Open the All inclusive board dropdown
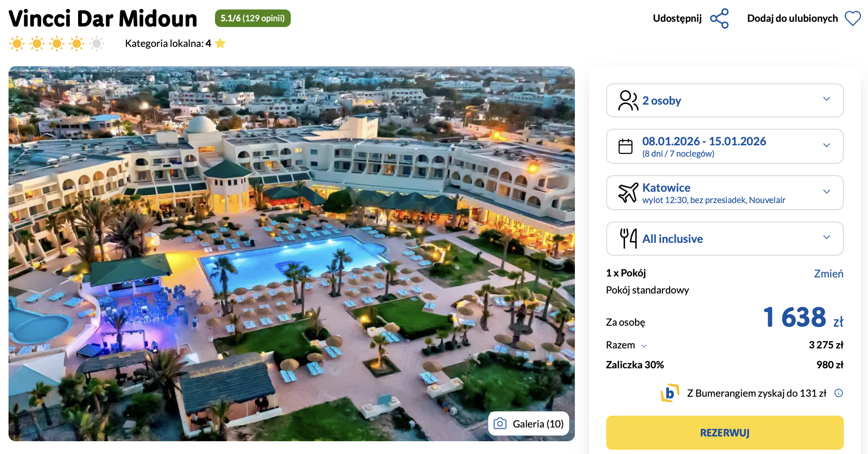 [x=827, y=237]
